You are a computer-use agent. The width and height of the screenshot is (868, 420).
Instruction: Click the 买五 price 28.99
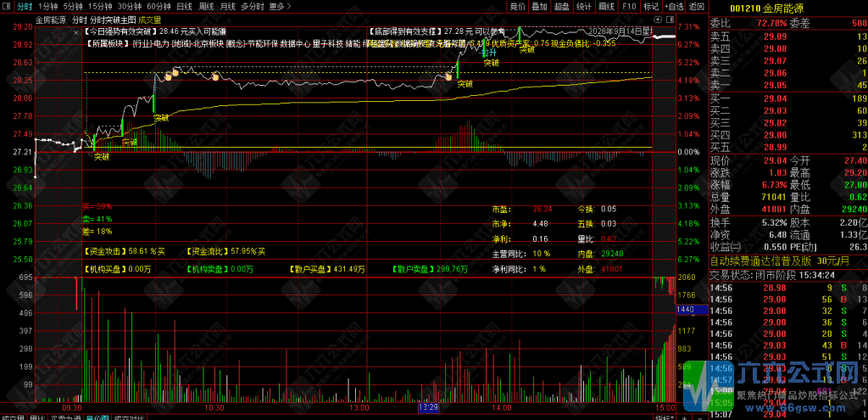click(775, 147)
